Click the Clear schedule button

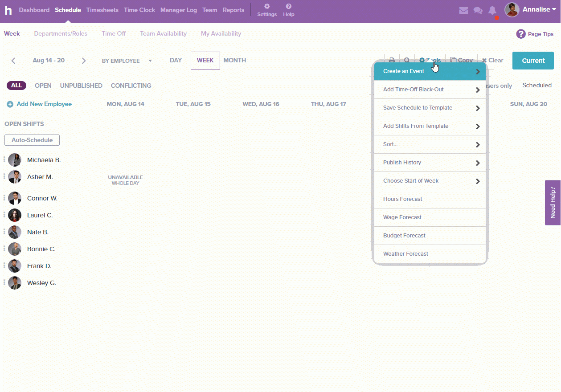tap(492, 60)
